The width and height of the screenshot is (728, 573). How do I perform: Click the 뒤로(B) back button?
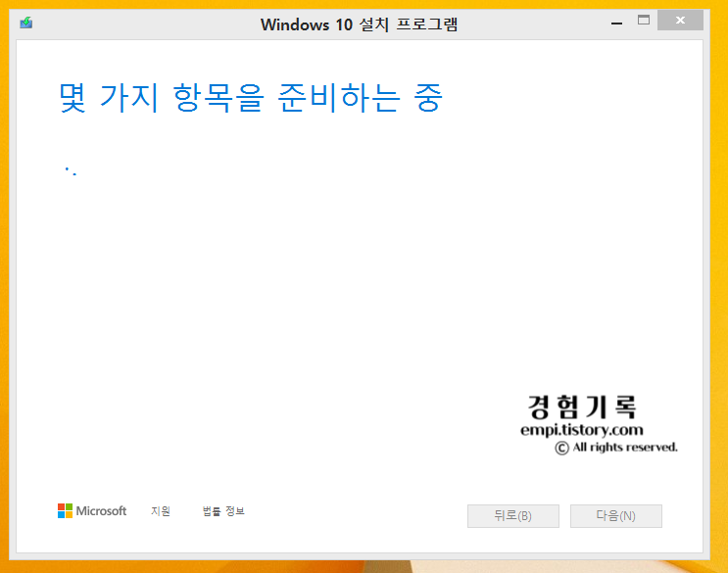coord(513,516)
